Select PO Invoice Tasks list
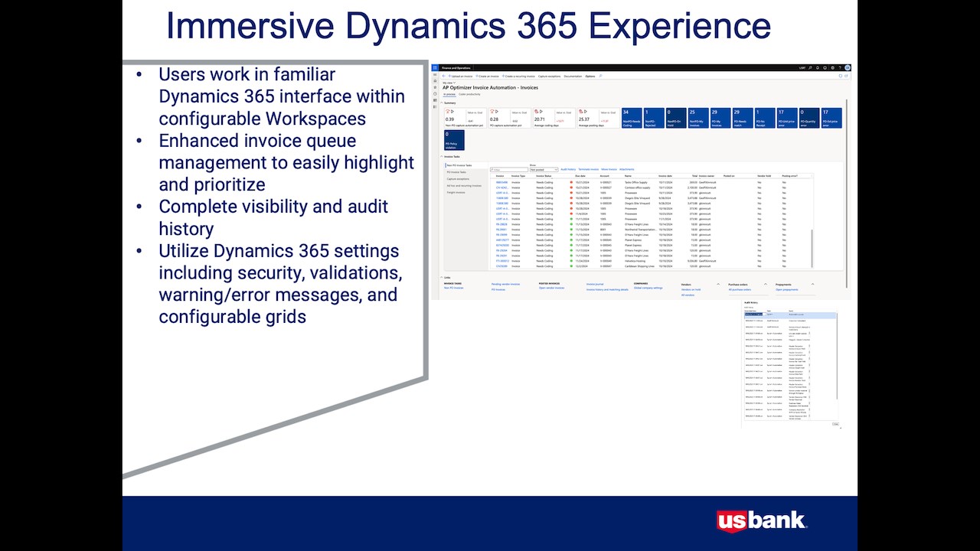980x551 pixels. (x=456, y=172)
